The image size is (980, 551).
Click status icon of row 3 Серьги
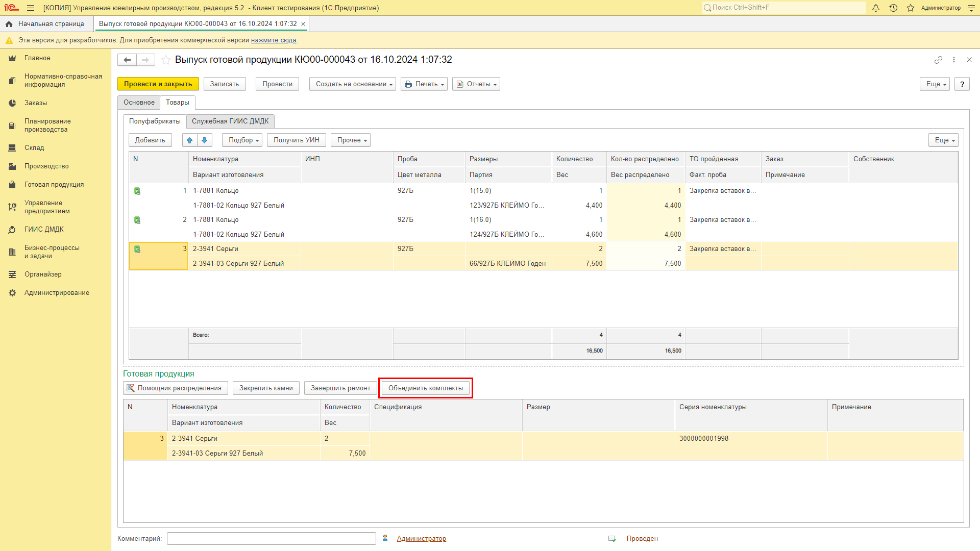tap(137, 249)
